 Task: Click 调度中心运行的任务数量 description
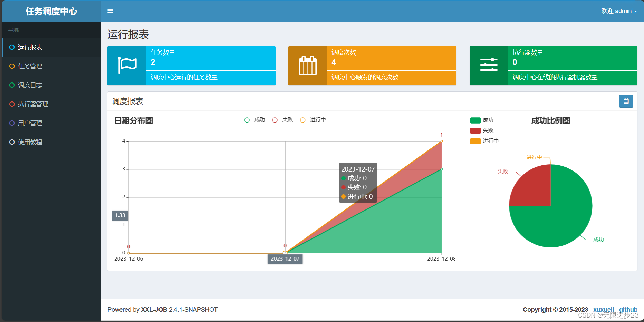click(x=184, y=77)
